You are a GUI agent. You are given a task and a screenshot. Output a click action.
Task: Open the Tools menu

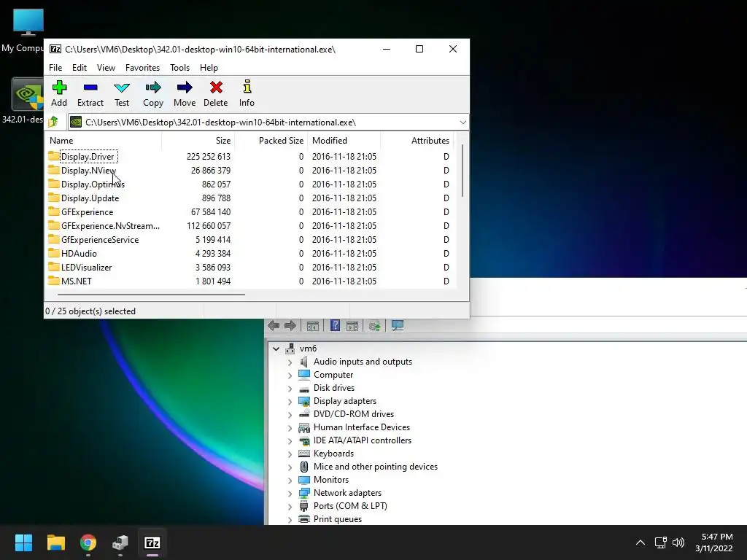(x=179, y=68)
